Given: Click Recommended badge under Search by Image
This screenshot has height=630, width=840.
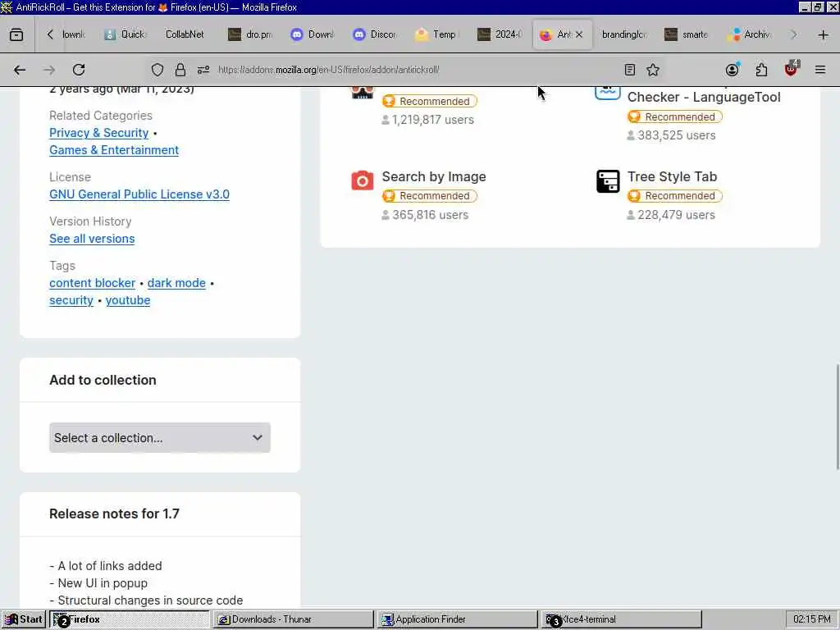Looking at the screenshot, I should pyautogui.click(x=430, y=196).
